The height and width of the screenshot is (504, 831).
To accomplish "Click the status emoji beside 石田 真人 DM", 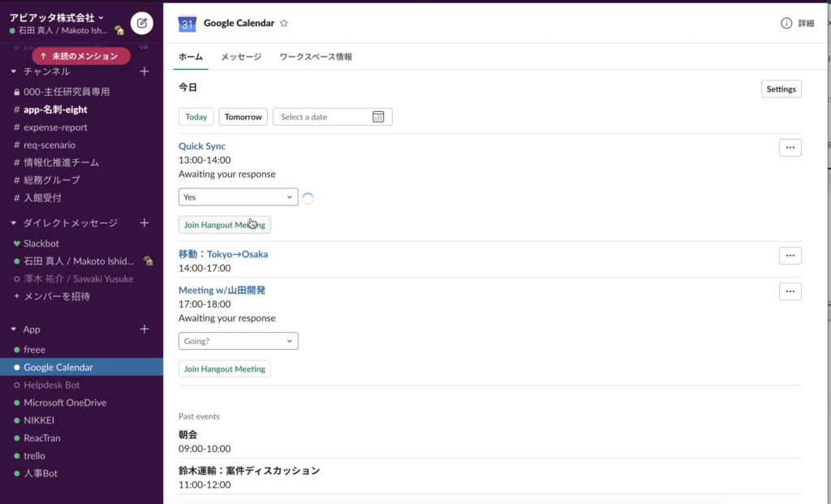I will click(x=149, y=261).
